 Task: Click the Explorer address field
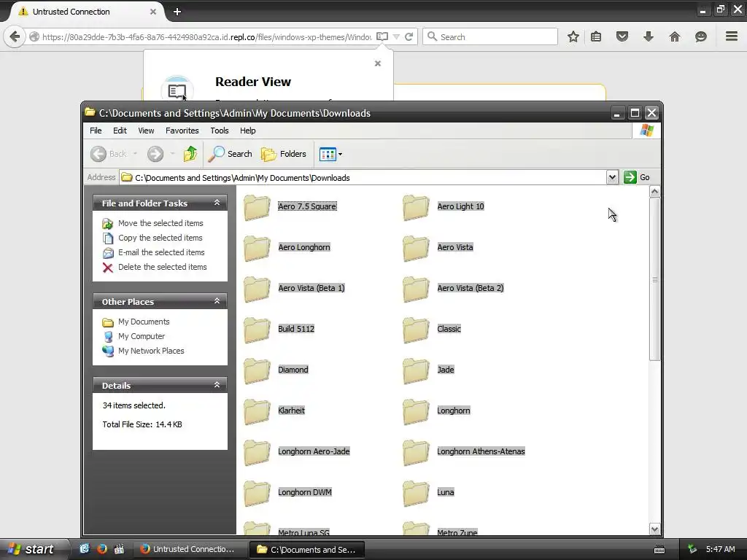[363, 178]
